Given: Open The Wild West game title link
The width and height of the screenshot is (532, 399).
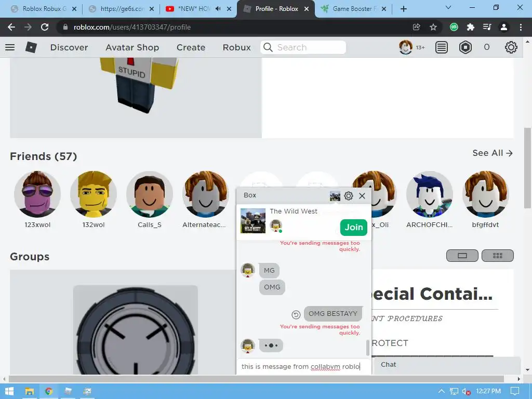Looking at the screenshot, I should coord(294,211).
